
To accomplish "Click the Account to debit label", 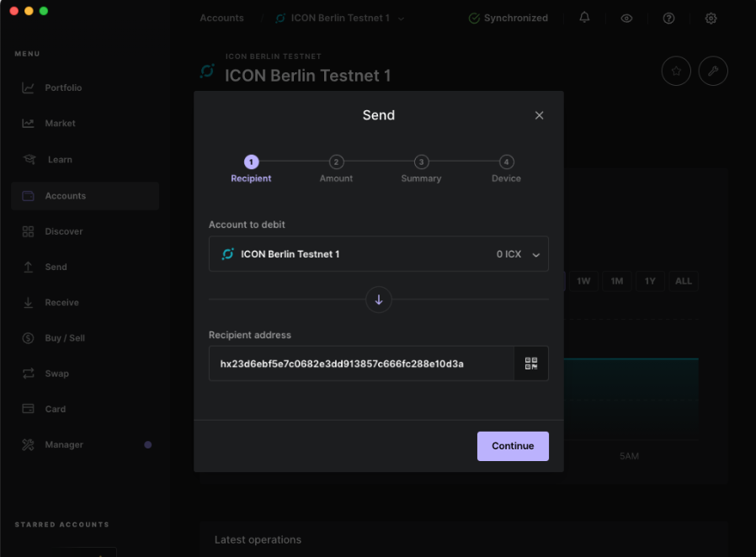I will 247,225.
